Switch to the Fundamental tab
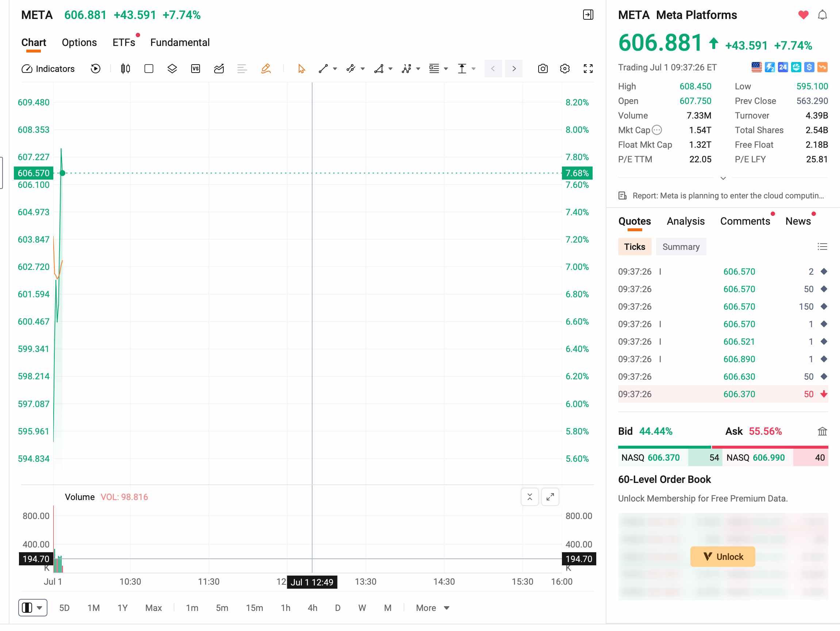This screenshot has width=840, height=631. click(180, 43)
